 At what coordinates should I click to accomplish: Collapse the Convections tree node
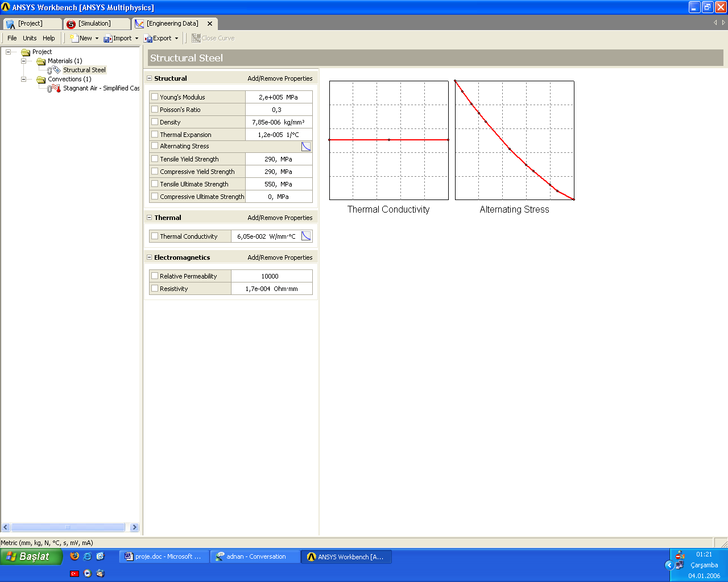[23, 79]
